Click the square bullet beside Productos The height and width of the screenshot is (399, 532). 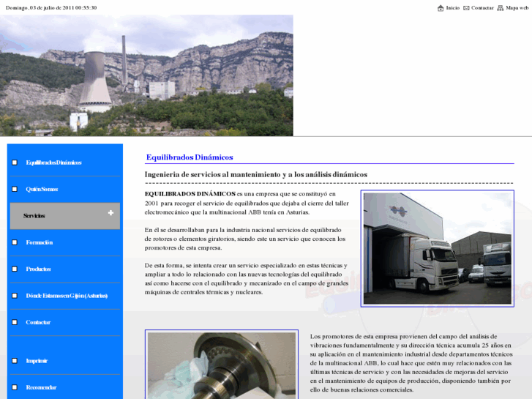(x=15, y=269)
